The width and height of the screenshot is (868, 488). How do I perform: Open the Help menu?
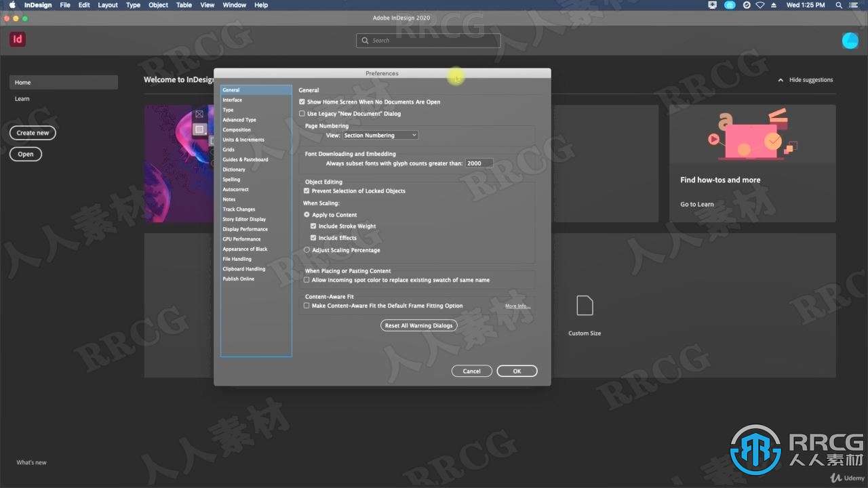point(261,5)
